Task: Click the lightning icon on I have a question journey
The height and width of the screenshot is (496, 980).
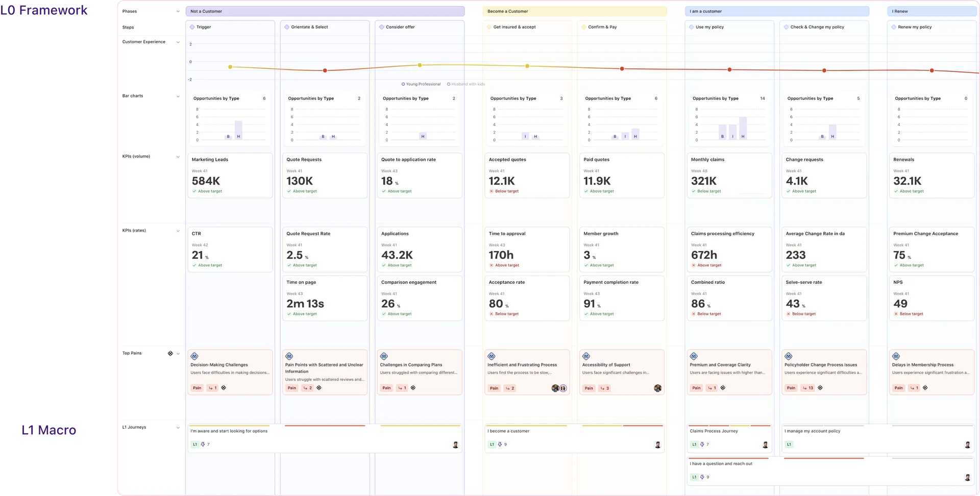Action: point(702,477)
